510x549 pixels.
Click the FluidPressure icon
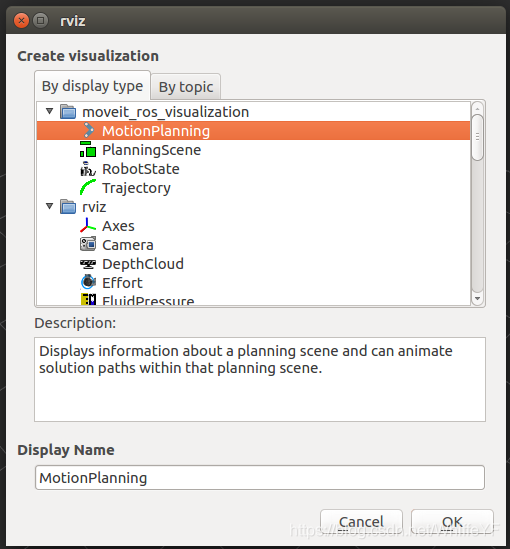click(88, 299)
